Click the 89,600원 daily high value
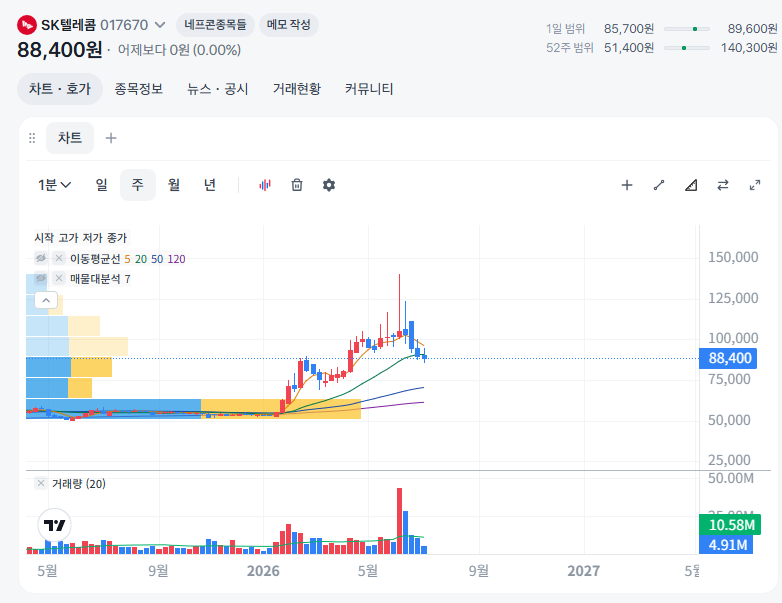Screen dimensions: 782x603 [x=752, y=29]
